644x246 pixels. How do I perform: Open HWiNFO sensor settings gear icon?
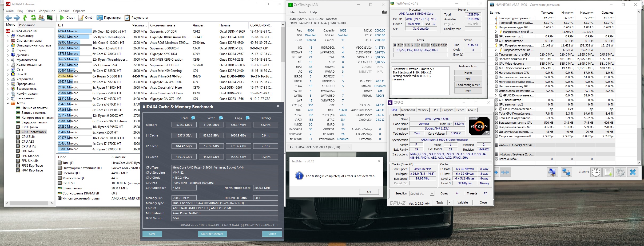click(x=620, y=172)
